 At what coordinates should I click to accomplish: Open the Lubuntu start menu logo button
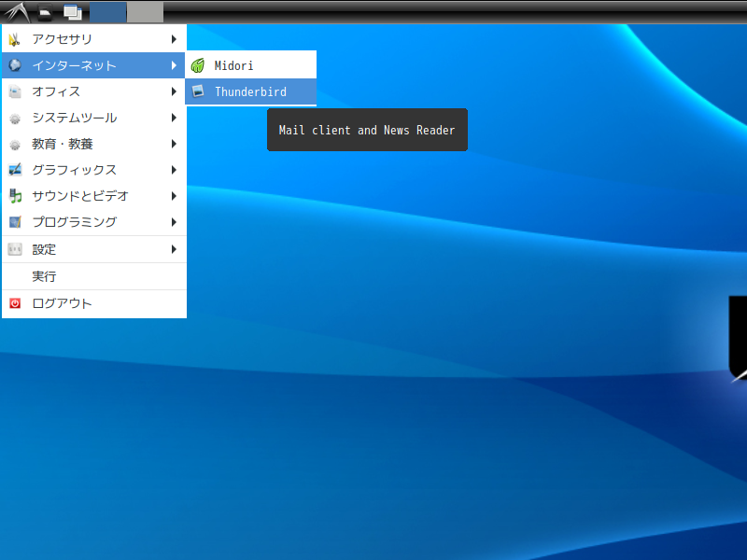(x=17, y=12)
